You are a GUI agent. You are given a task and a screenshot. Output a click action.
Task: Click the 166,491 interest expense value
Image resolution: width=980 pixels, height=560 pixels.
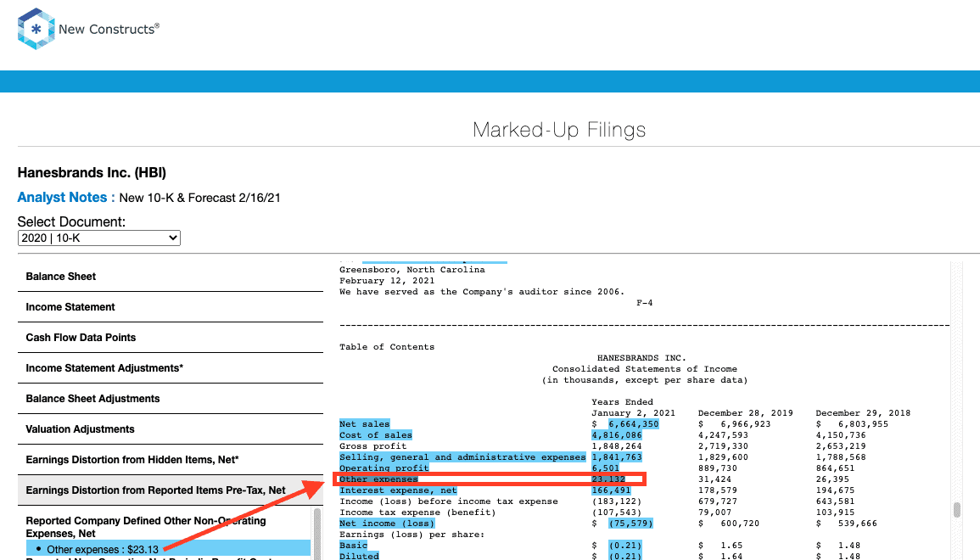pos(611,490)
